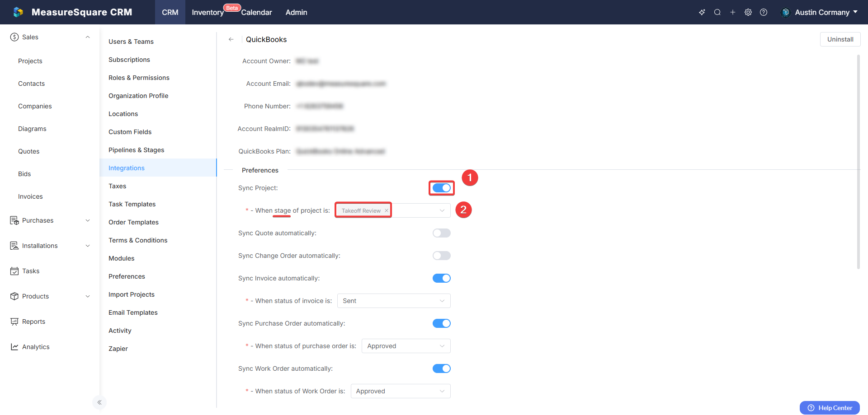Turn off Sync Invoice automatically toggle

442,278
